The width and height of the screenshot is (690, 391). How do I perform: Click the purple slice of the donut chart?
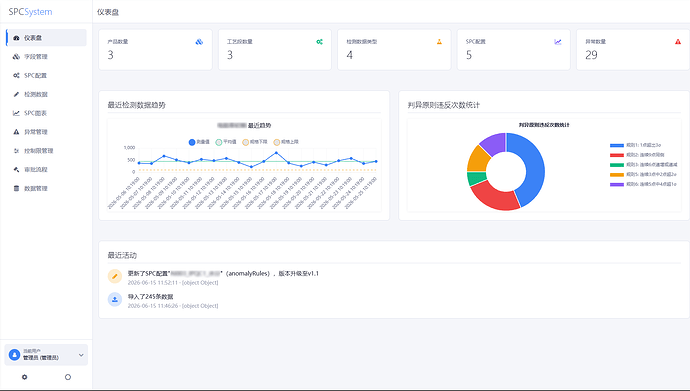click(x=495, y=143)
